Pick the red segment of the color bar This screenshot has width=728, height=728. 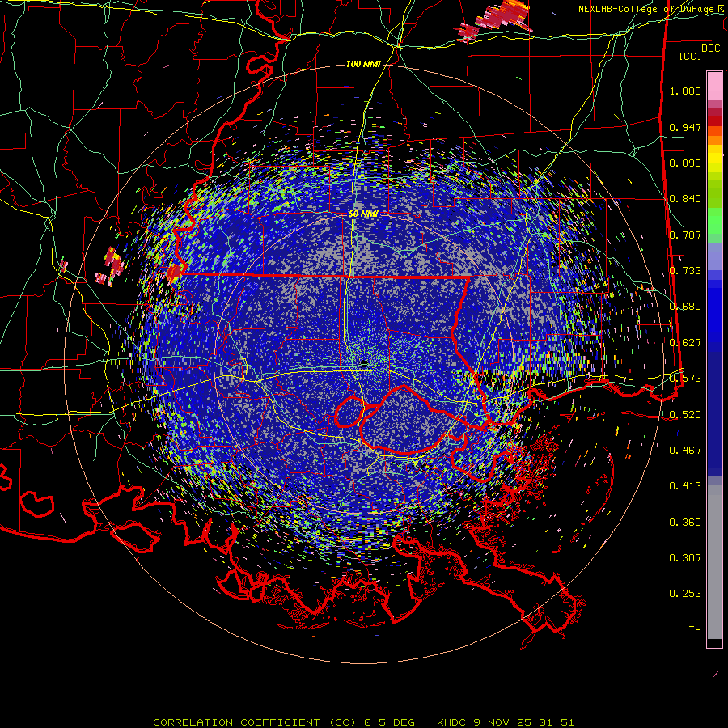pyautogui.click(x=714, y=121)
